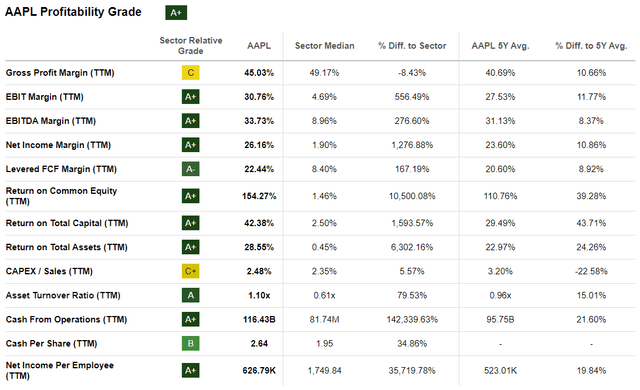Click the Sector Relative Grade column header

[x=191, y=46]
